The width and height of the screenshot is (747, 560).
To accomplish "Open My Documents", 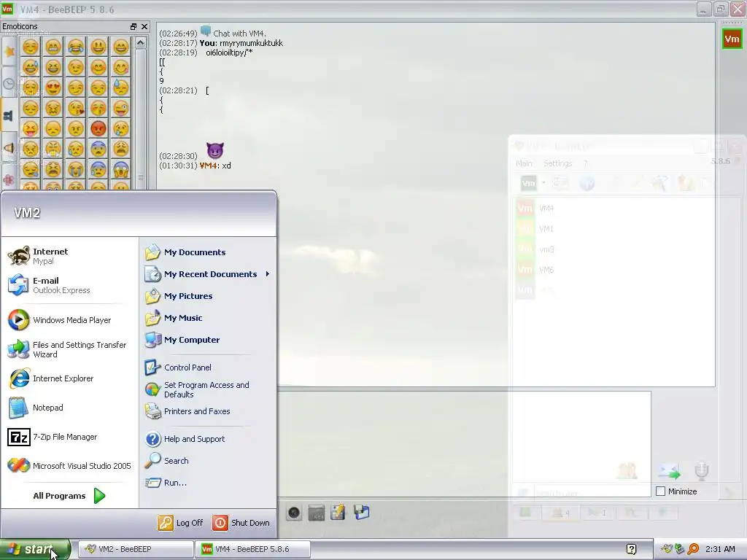I will click(208, 252).
